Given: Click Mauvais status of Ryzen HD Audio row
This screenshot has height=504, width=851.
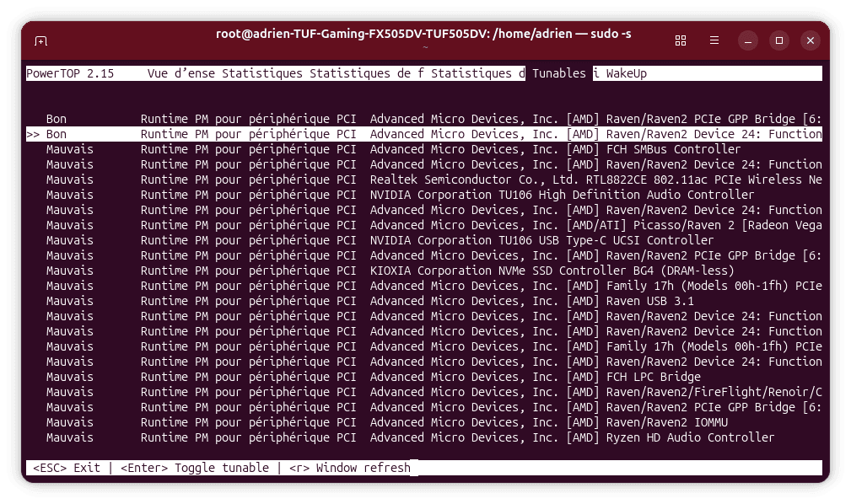Looking at the screenshot, I should (69, 437).
